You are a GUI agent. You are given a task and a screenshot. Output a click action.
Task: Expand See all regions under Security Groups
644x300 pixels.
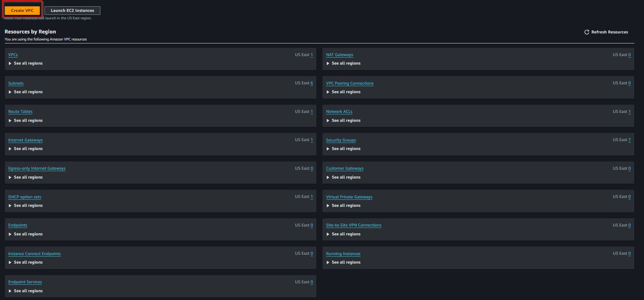(344, 149)
